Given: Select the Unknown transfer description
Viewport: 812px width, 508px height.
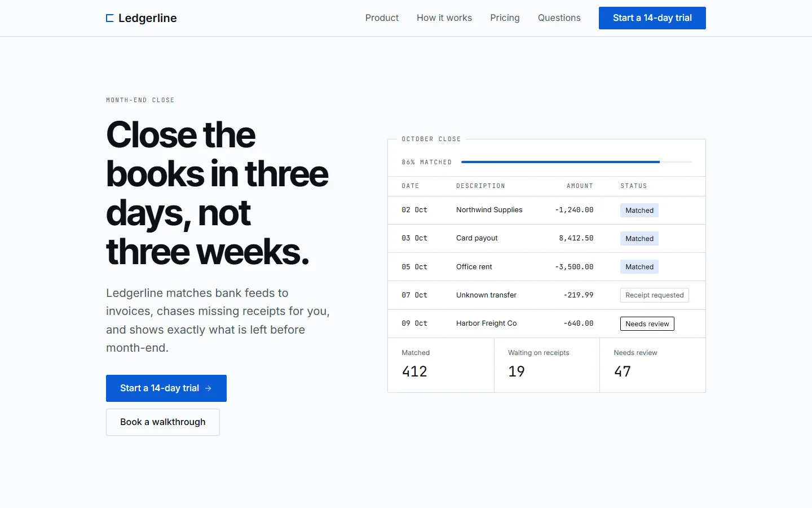Looking at the screenshot, I should pos(486,295).
